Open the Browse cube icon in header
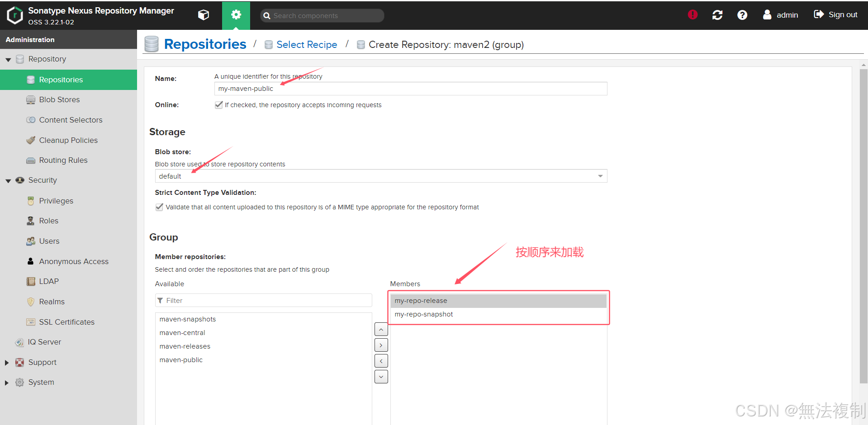 point(204,15)
